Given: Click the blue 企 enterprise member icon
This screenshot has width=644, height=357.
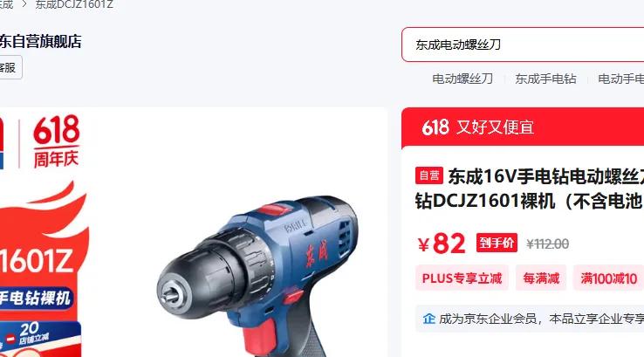Looking at the screenshot, I should coord(429,319).
